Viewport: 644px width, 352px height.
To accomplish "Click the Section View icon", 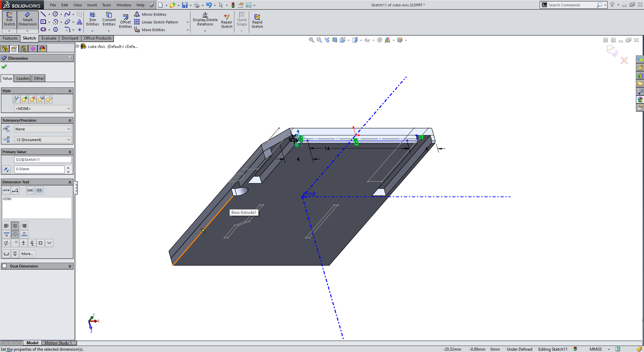I will [335, 40].
